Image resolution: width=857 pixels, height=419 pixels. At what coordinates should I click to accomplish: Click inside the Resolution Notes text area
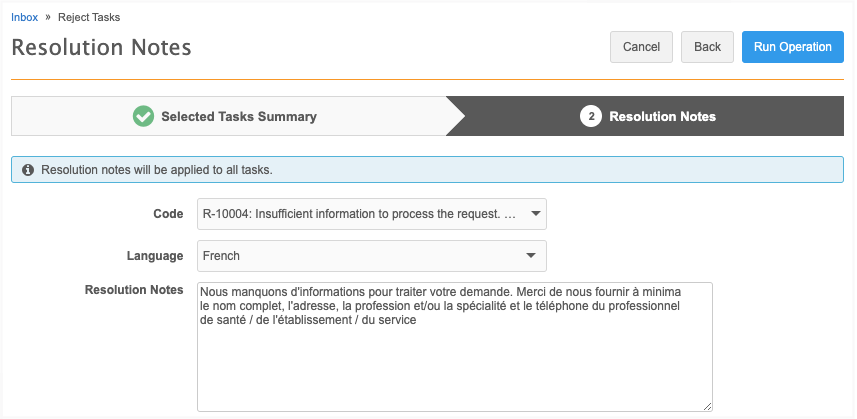click(454, 360)
